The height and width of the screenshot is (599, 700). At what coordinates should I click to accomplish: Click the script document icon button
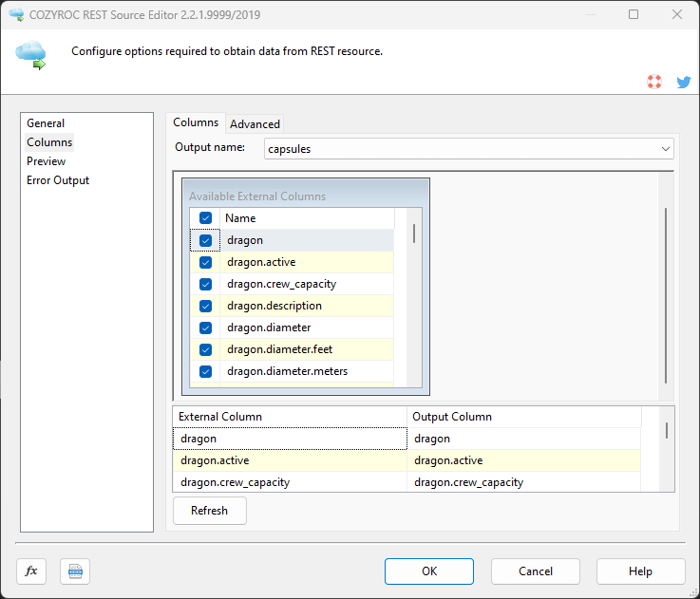point(75,571)
